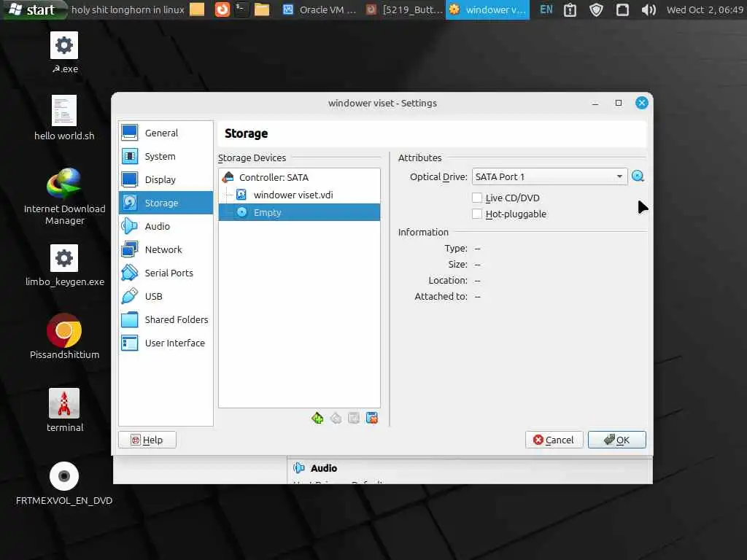Minimize the Settings dialog
Viewport: 747px width, 560px height.
[x=595, y=104]
